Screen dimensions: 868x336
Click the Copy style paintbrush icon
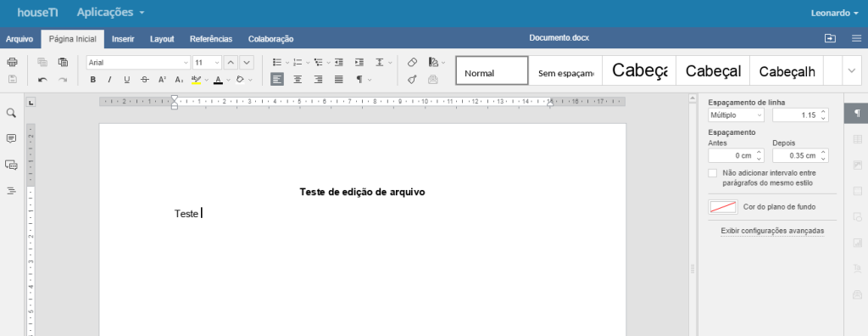tap(413, 79)
